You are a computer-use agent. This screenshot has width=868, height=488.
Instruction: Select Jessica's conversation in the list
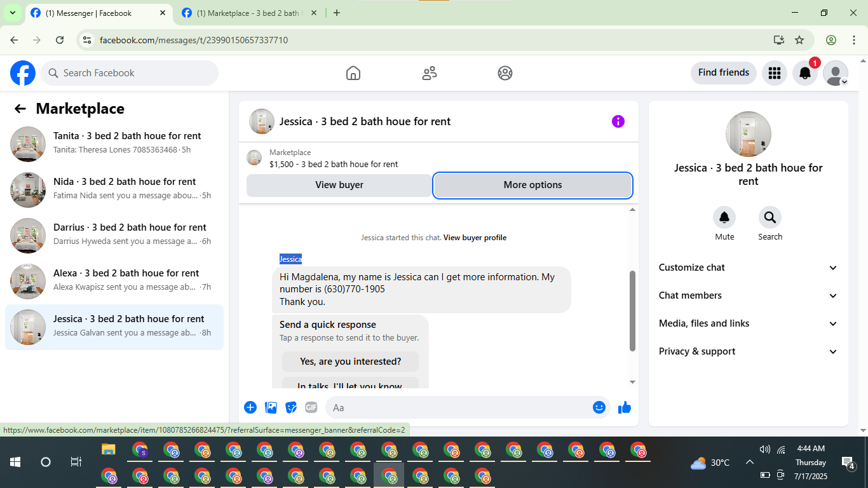coord(114,327)
